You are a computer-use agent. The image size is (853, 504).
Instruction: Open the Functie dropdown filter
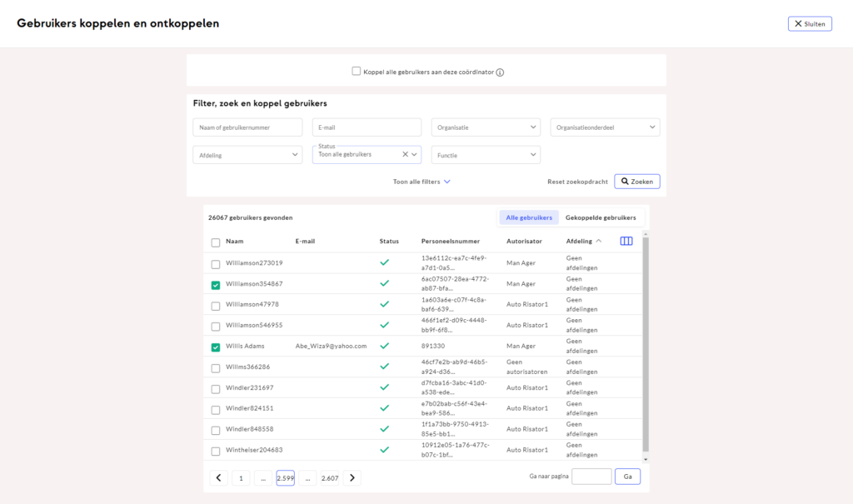pos(486,155)
